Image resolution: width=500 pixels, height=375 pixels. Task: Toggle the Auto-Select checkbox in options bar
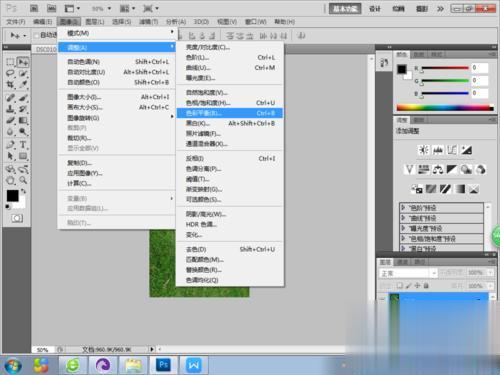(x=36, y=35)
